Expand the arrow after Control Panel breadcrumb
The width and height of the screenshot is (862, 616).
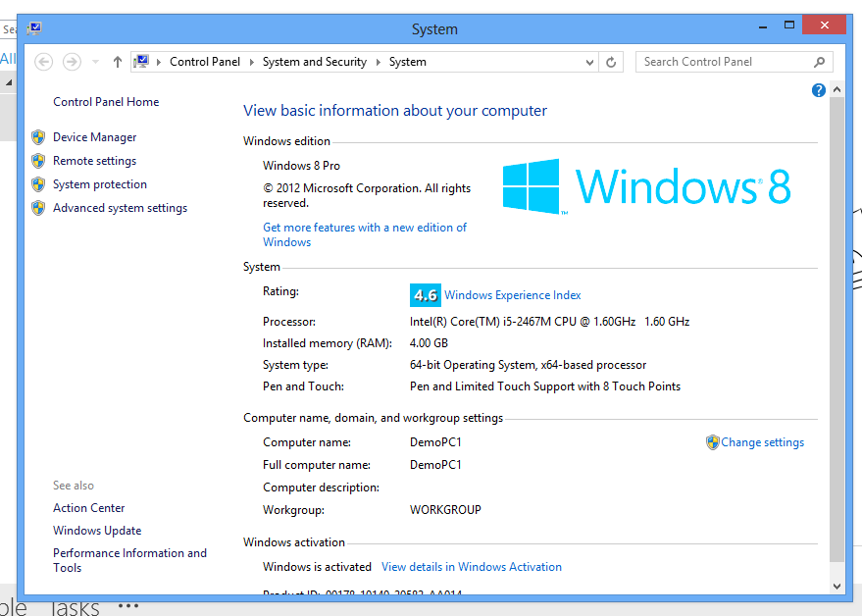[x=251, y=62]
